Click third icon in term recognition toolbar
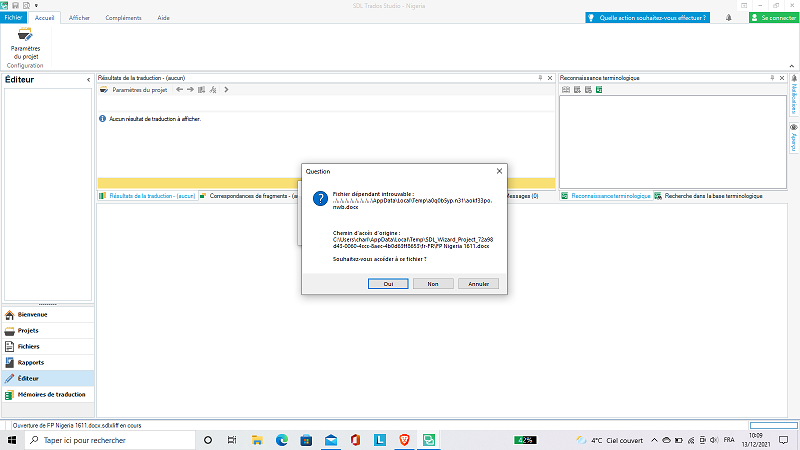The width and height of the screenshot is (800, 450). pos(588,90)
